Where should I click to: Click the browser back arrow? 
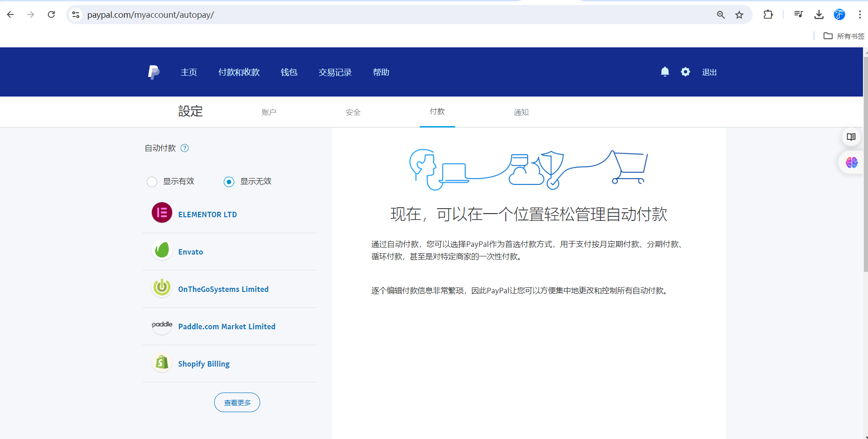10,15
